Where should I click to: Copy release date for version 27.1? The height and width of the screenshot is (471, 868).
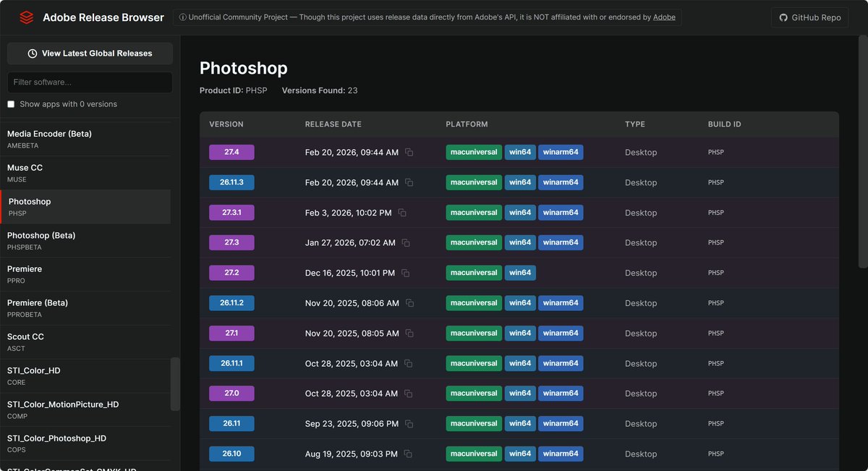click(410, 334)
